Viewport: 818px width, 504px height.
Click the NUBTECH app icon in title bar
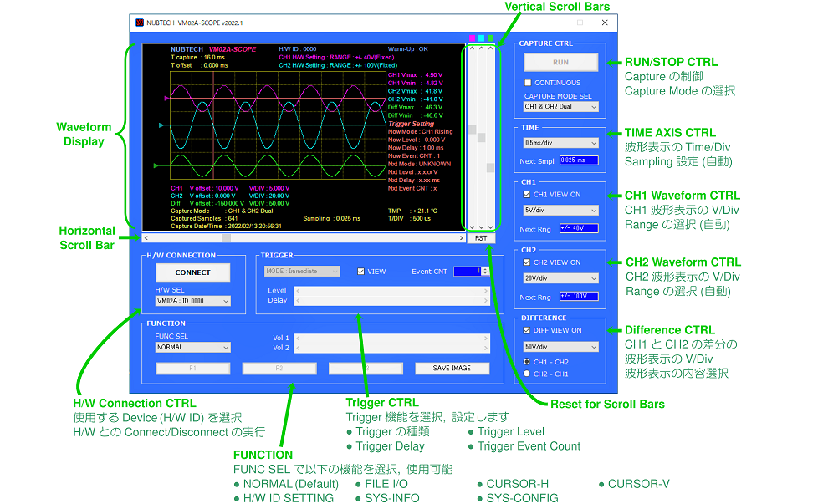[x=140, y=23]
